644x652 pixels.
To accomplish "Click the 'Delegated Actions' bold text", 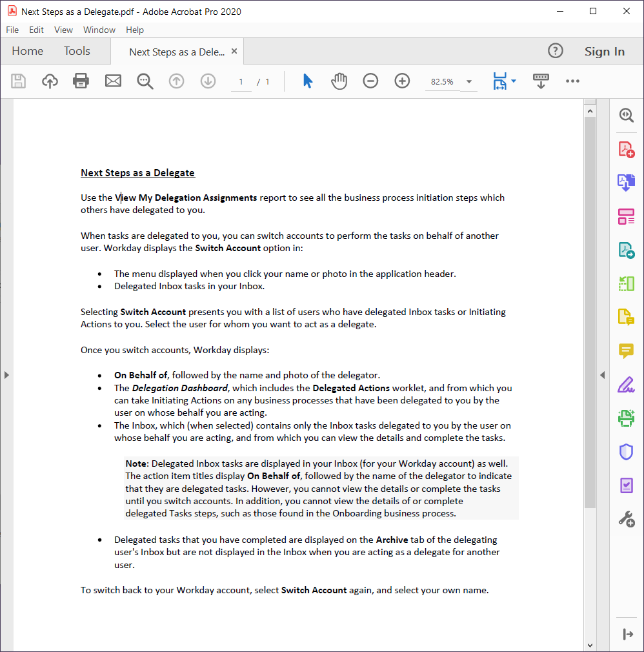I will point(351,388).
